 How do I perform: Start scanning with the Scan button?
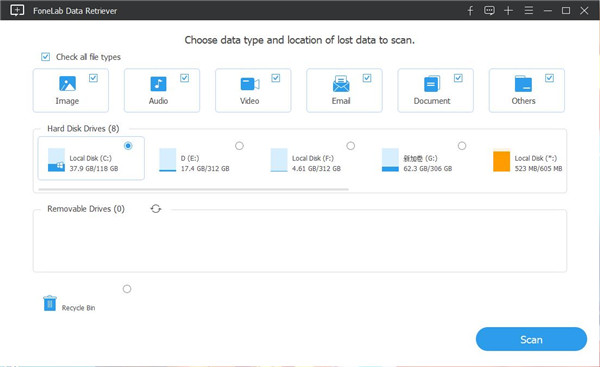pos(531,339)
